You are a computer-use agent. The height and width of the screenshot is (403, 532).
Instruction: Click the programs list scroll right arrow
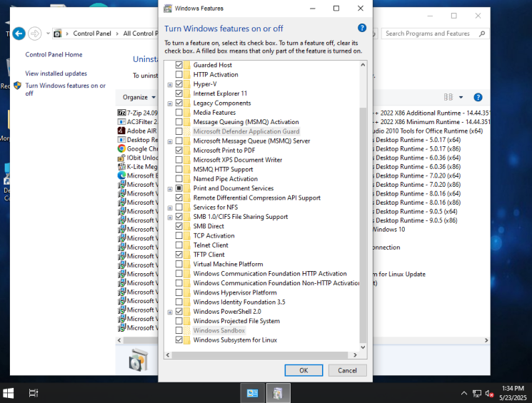pos(486,340)
